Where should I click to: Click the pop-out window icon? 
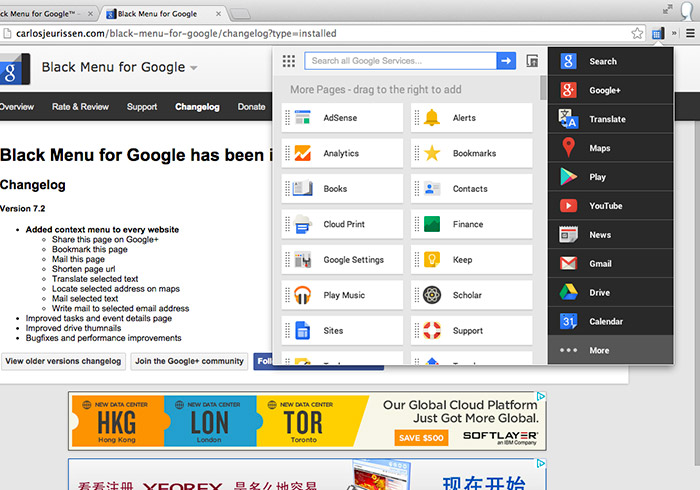[x=532, y=61]
